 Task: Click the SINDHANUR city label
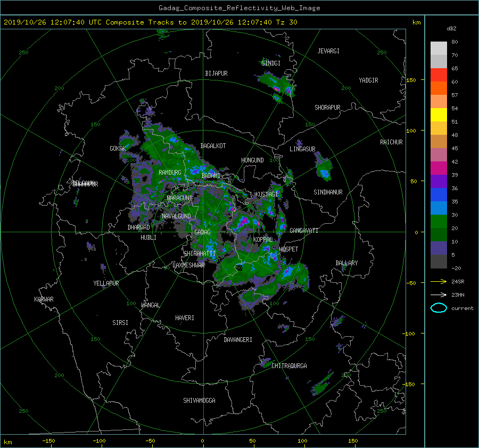[x=328, y=192]
